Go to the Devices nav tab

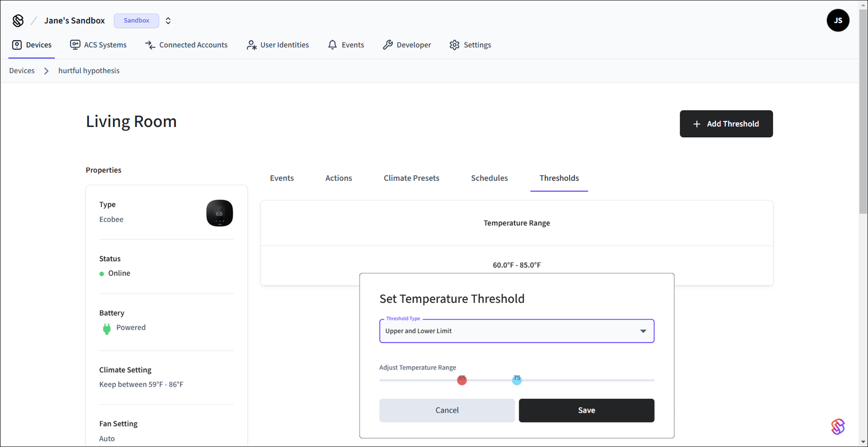[x=32, y=45]
